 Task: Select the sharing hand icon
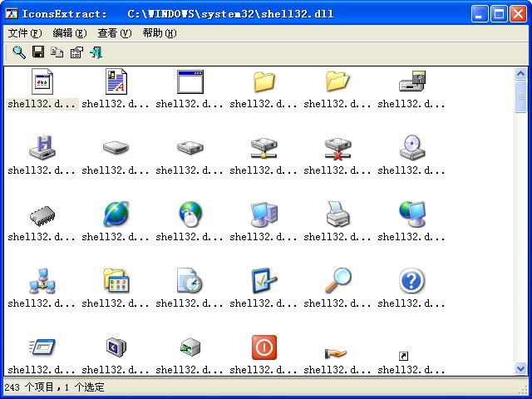[336, 354]
